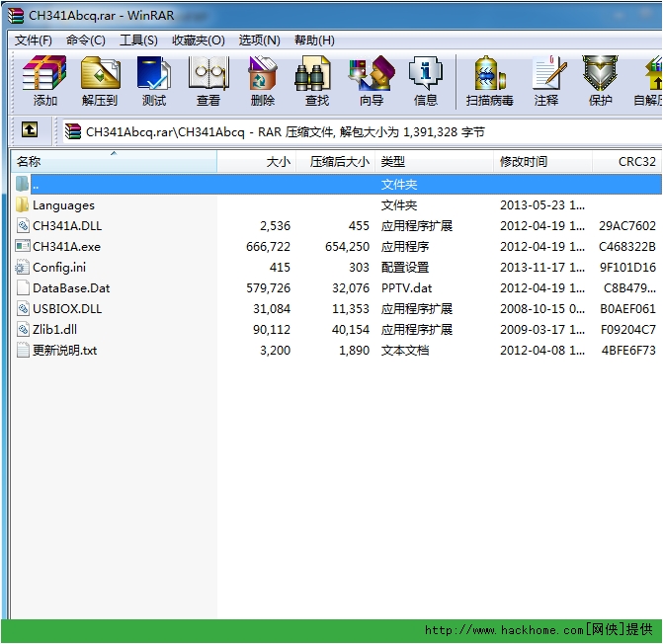Sort by the 大小 column header
This screenshot has width=663, height=644.
[256, 161]
